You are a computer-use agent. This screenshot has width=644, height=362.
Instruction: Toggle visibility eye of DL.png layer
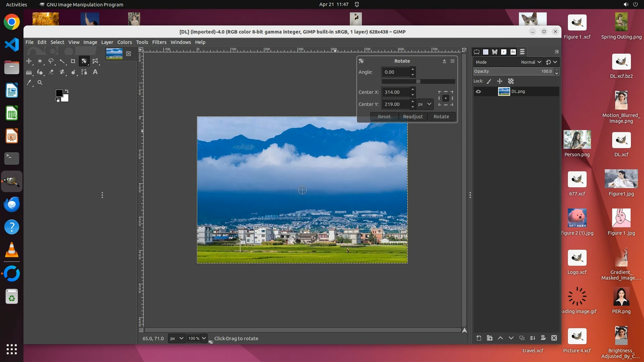478,92
